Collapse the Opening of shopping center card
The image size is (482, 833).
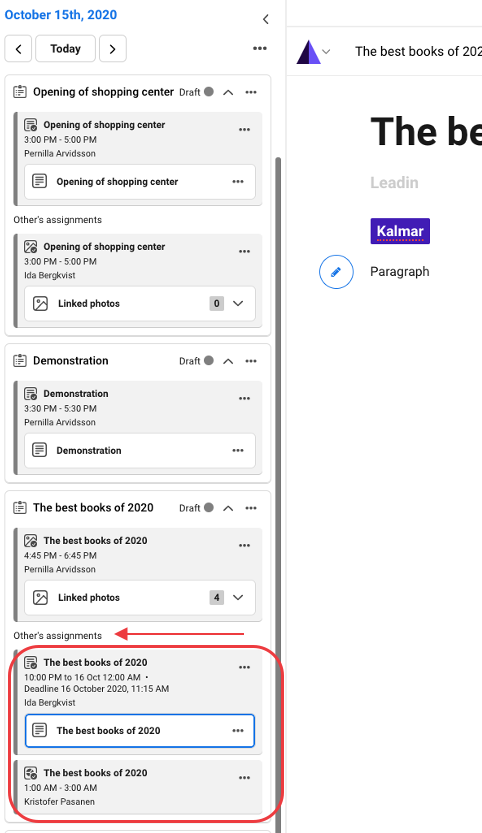pos(228,92)
